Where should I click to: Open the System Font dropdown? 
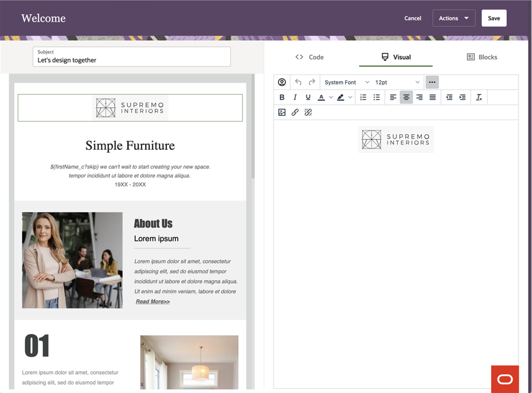(x=347, y=82)
